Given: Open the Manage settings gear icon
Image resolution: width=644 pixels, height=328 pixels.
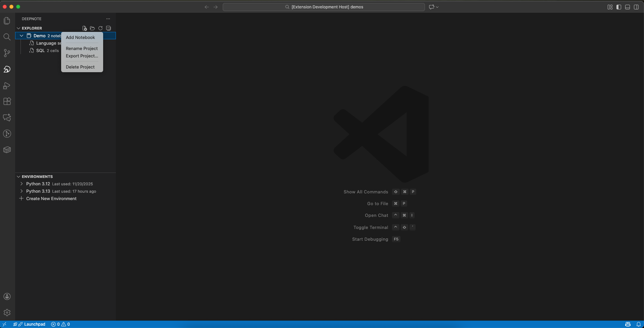Looking at the screenshot, I should pos(7,313).
